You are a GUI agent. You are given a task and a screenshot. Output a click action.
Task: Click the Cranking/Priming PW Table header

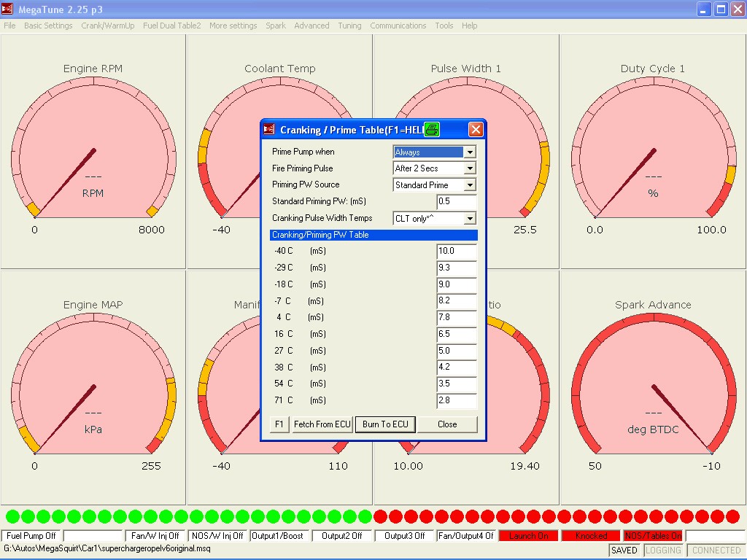373,235
